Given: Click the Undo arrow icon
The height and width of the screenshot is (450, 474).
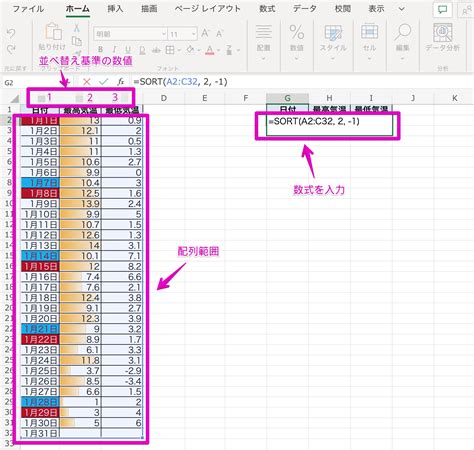Looking at the screenshot, I should point(11,34).
